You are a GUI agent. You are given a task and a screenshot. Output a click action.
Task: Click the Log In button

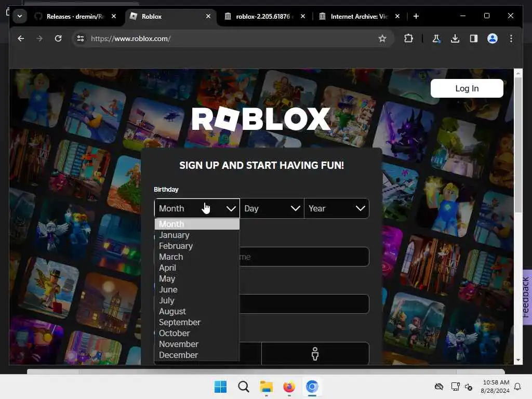pyautogui.click(x=467, y=88)
